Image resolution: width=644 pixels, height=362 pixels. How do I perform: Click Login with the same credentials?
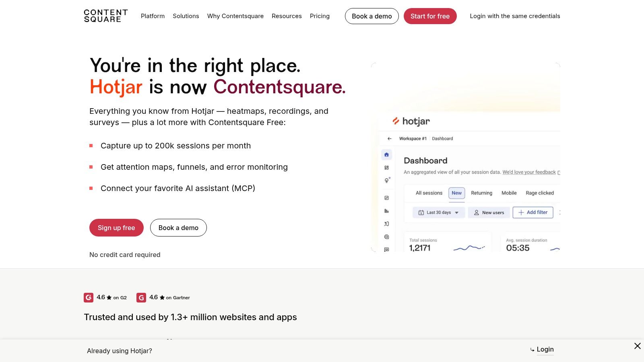(515, 16)
